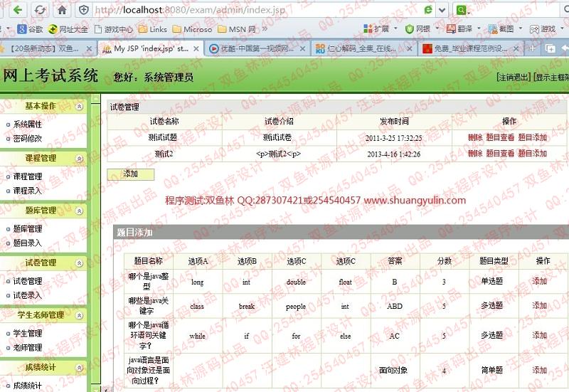Image resolution: width=569 pixels, height=392 pixels.
Task: Click the green compatibility mode icon
Action: [428, 10]
